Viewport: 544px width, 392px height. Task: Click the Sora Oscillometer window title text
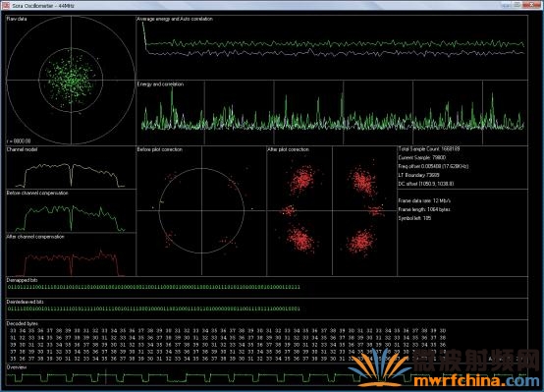point(43,6)
